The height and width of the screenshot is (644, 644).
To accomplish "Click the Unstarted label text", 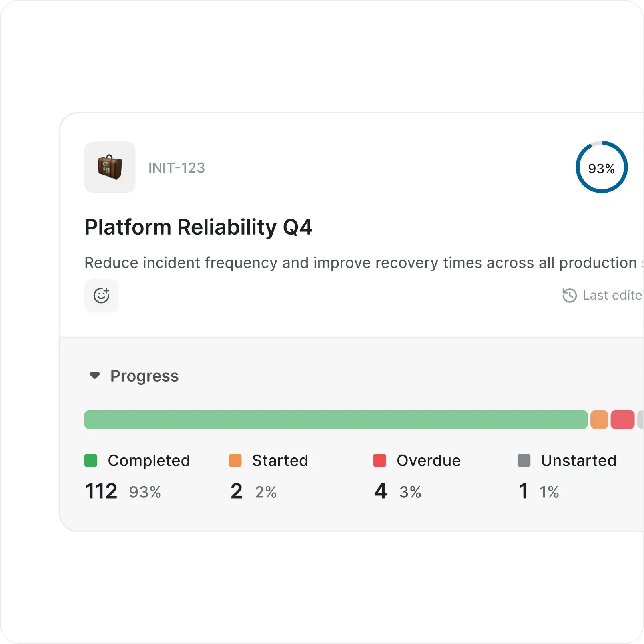I will (578, 461).
